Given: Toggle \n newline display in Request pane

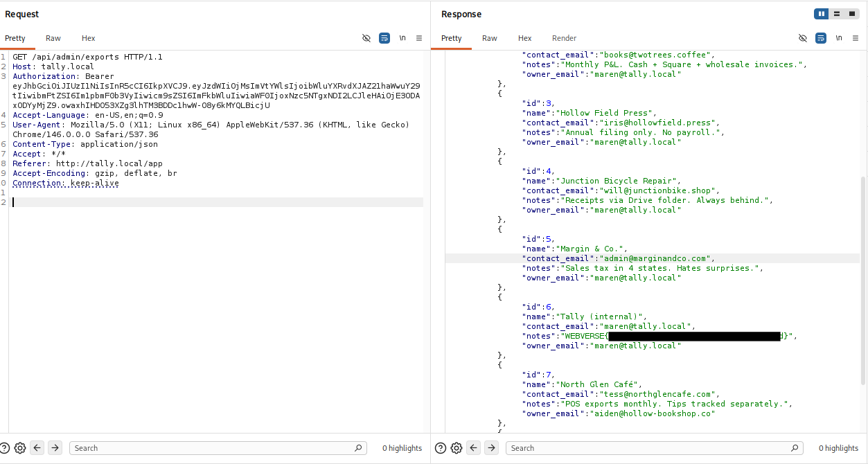Looking at the screenshot, I should [402, 38].
